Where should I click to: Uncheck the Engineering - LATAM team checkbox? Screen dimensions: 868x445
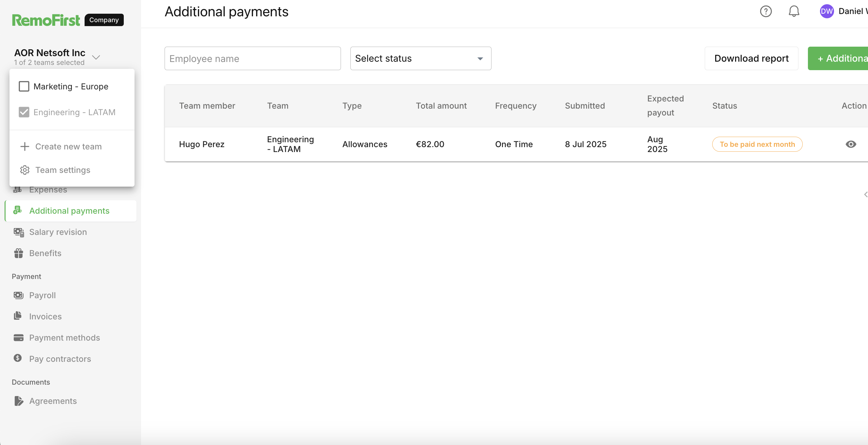[x=24, y=112]
